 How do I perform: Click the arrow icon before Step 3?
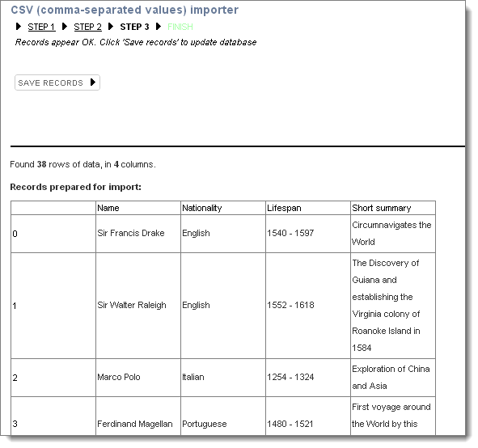point(111,27)
